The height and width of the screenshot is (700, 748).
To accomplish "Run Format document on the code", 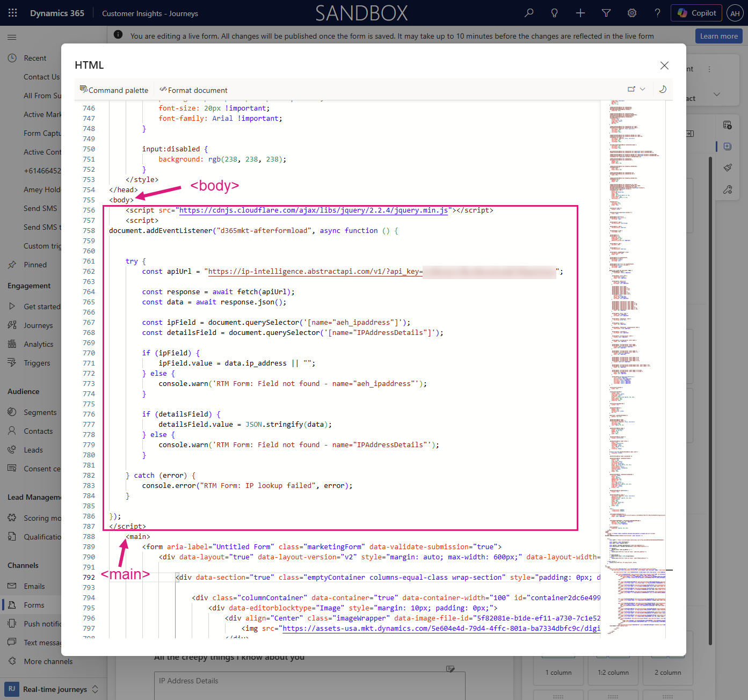I will pyautogui.click(x=193, y=90).
